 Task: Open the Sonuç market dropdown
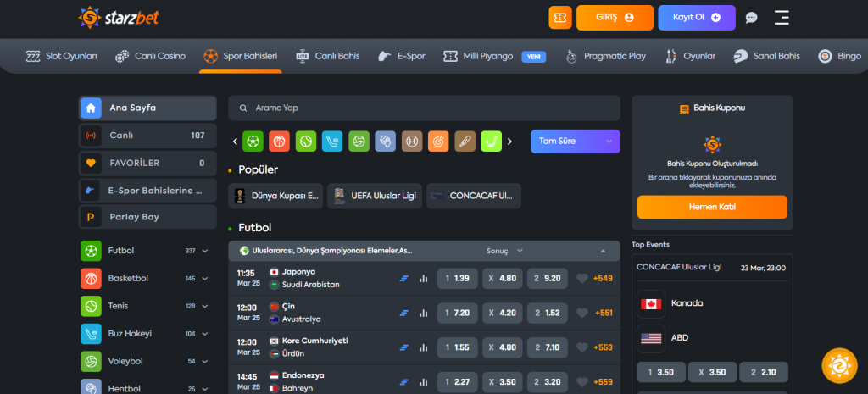[x=504, y=251]
